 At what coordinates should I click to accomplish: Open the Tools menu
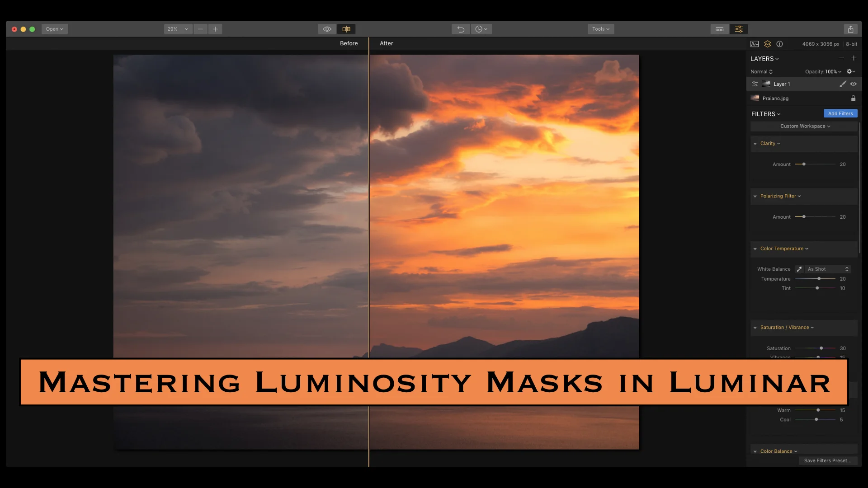coord(600,29)
